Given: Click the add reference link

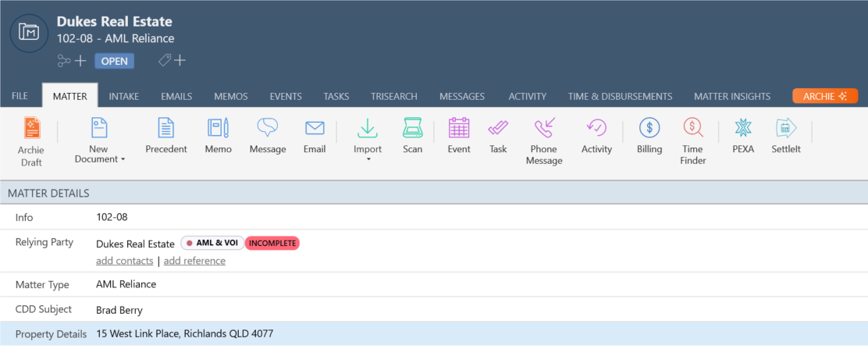Looking at the screenshot, I should 194,261.
